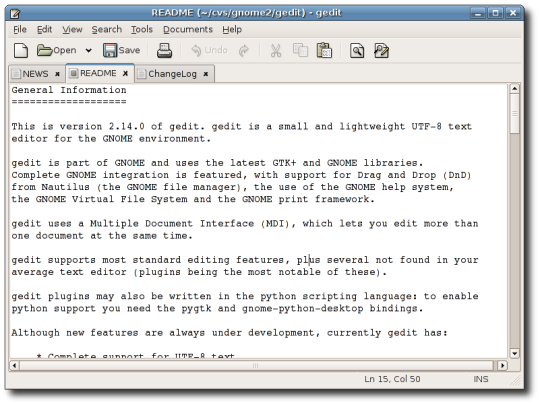Click the 'General Information' heading line
Screen dimensions: 540x405
tap(69, 90)
